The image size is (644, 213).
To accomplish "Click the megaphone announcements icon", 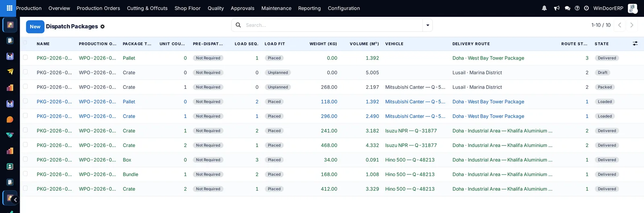I will point(557,8).
